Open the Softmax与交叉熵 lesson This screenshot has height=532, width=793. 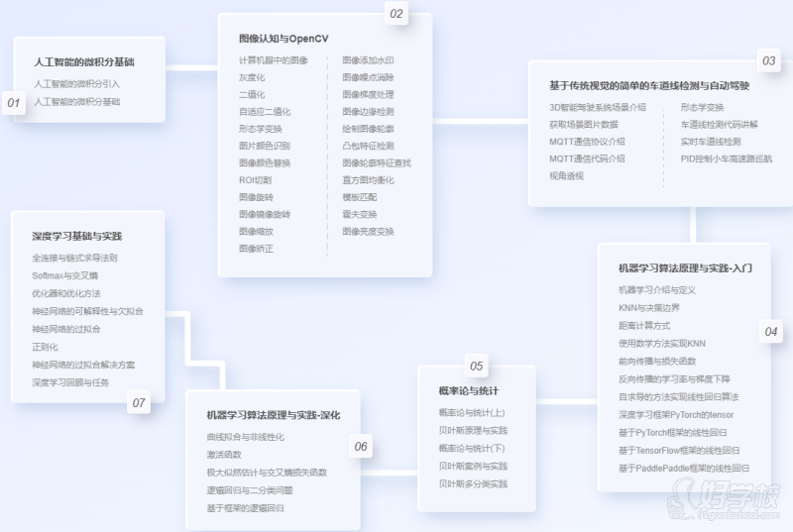click(65, 275)
